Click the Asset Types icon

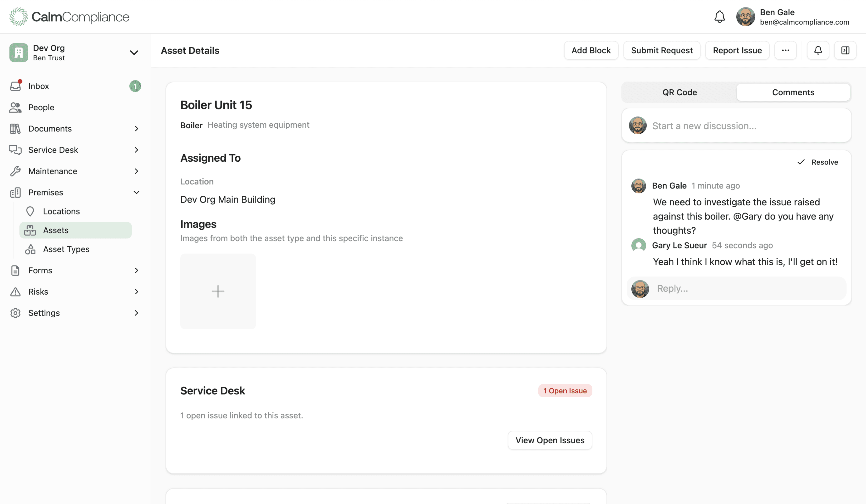click(30, 249)
